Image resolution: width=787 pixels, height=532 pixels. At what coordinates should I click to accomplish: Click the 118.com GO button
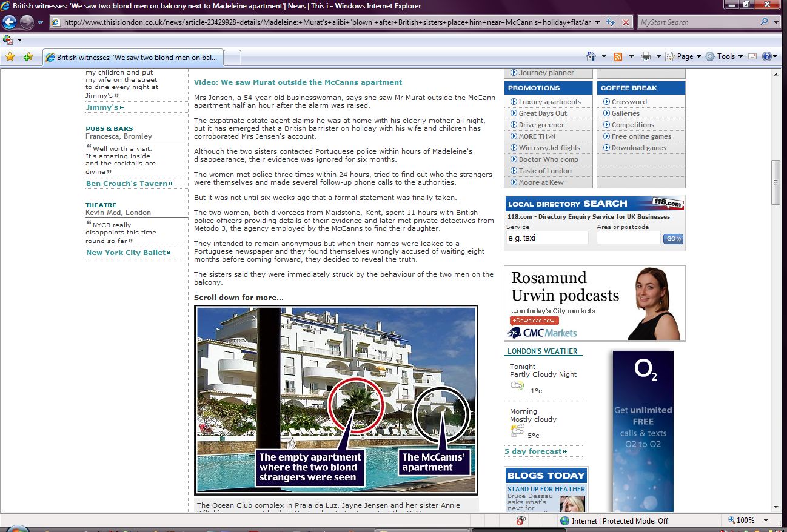click(x=673, y=239)
